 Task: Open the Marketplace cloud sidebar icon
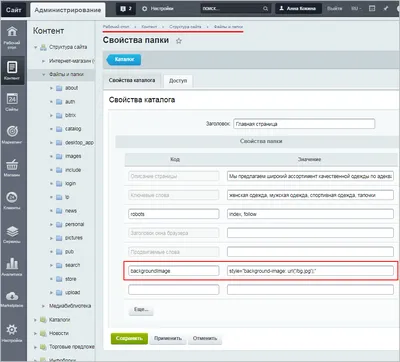coord(12,299)
